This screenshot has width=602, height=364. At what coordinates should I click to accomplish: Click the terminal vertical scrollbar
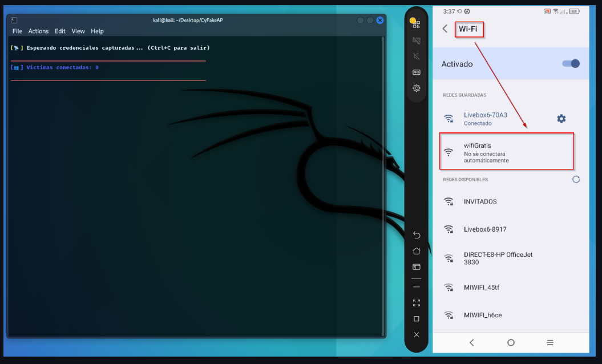[383, 187]
